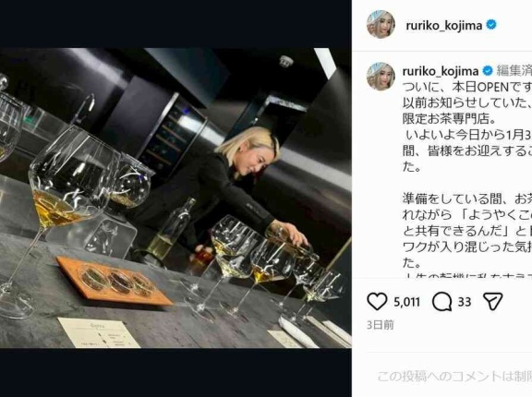The width and height of the screenshot is (532, 397).
Task: View the 33 comments count
Action: click(x=465, y=301)
